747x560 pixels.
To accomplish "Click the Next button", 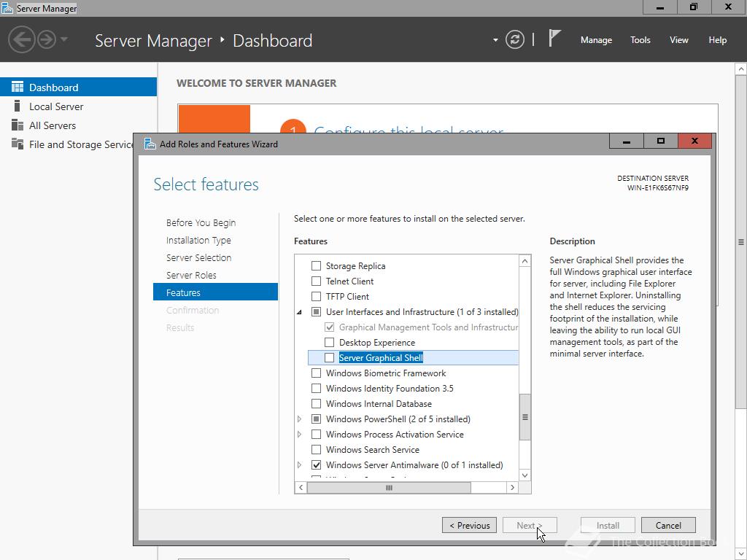I will (530, 525).
